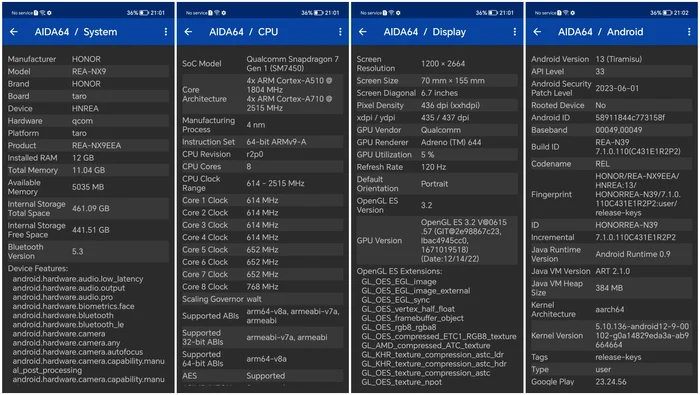700x395 pixels.
Task: Tap back arrow in AIDA64 Display screen
Action: coord(363,32)
